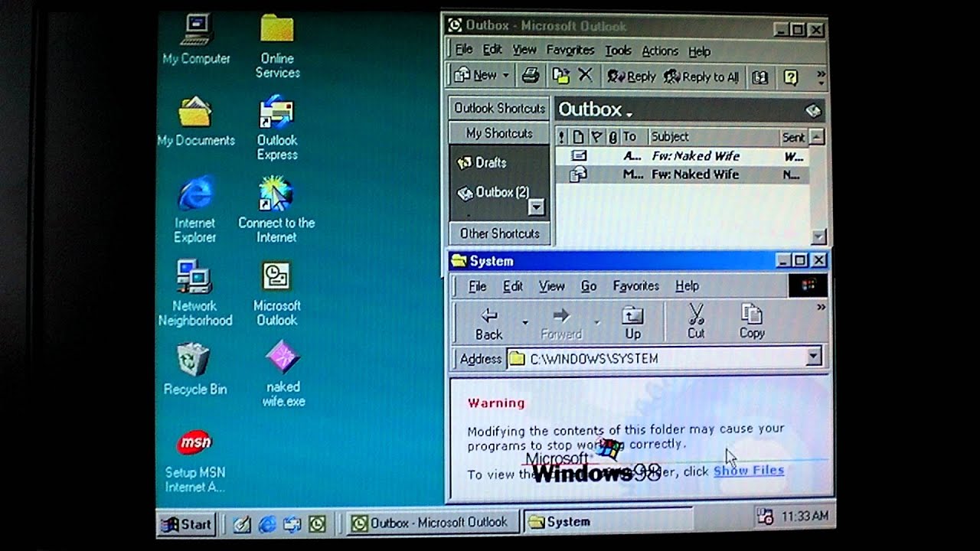Expand more Outlook toolbar buttons chevron

(x=821, y=76)
